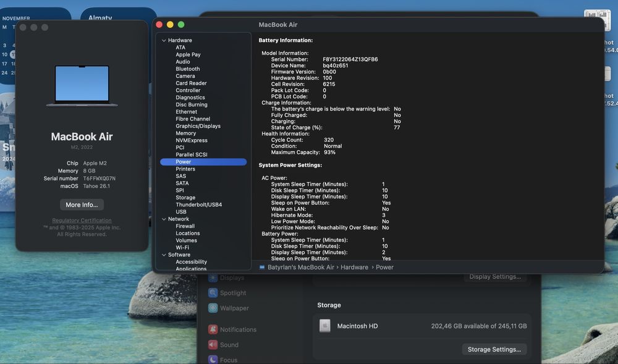Select USB in the sidebar
This screenshot has width=618, height=364.
[181, 211]
